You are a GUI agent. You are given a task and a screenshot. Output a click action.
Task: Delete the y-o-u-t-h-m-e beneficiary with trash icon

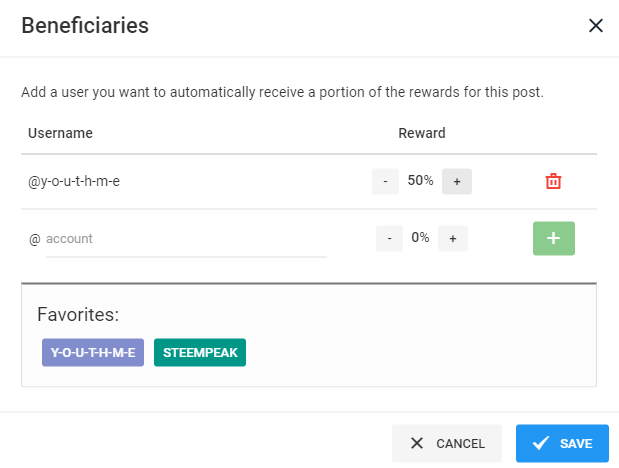553,181
